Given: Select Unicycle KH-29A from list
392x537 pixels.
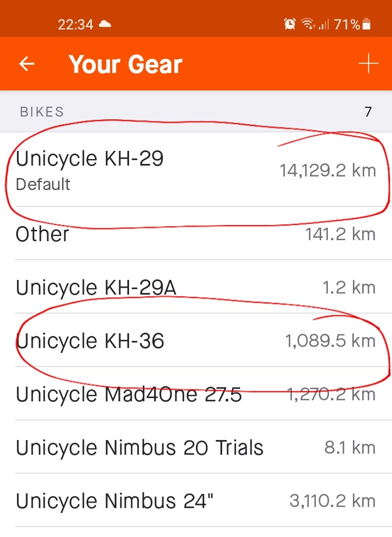Looking at the screenshot, I should click(x=96, y=288).
